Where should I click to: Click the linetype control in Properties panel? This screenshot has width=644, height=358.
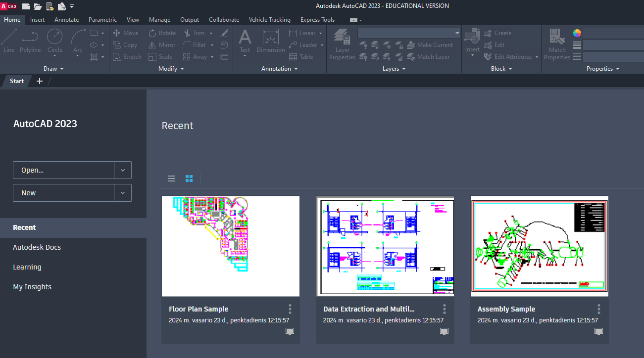pos(577,57)
